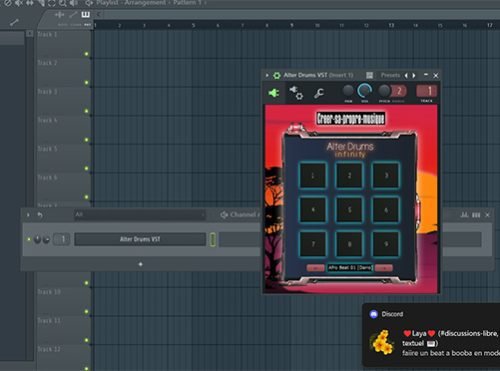Image resolution: width=500 pixels, height=371 pixels.
Task: Click drum pad number 5
Action: tap(349, 210)
